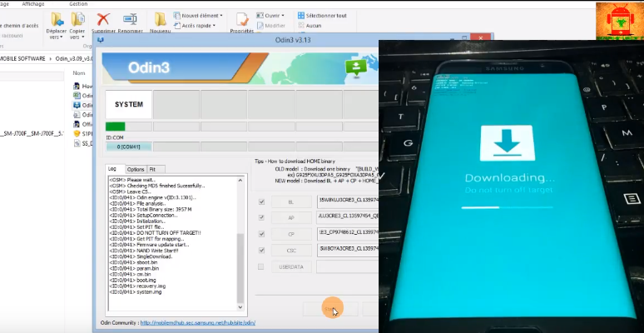The height and width of the screenshot is (333, 644).
Task: Toggle the BL checkbox in Odin
Action: (261, 201)
